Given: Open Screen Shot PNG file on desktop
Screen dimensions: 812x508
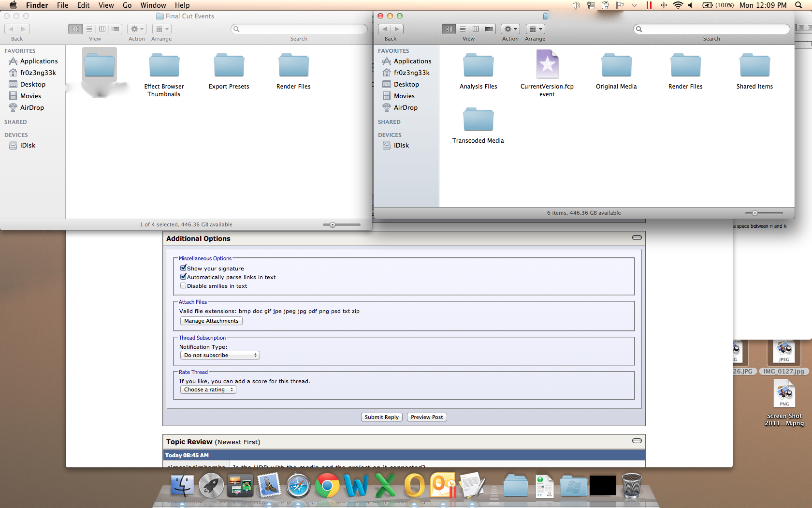Looking at the screenshot, I should [x=784, y=393].
